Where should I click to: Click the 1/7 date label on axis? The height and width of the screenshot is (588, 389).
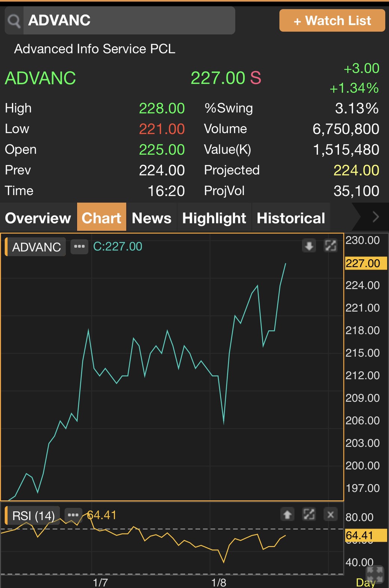tap(100, 582)
